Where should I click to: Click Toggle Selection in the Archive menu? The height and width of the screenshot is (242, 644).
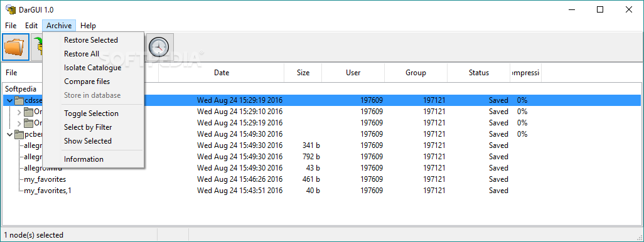point(94,113)
